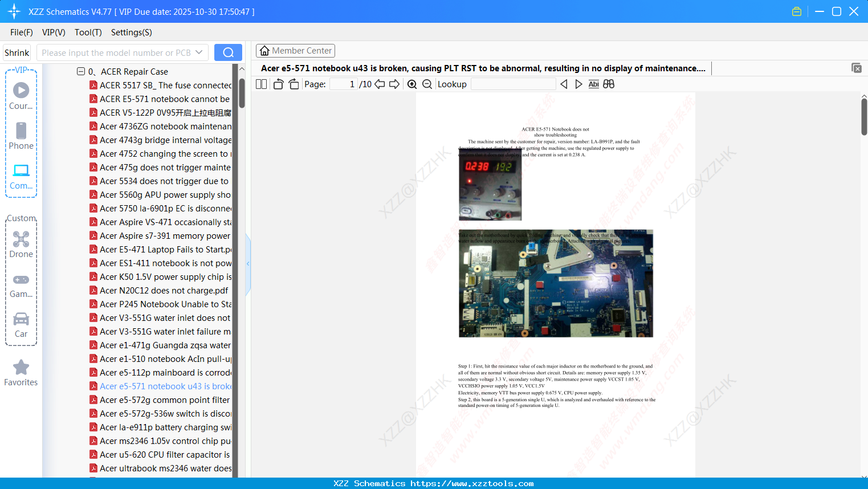Viewport: 868px width, 489px height.
Task: Open Acer 4743g bridge internal voltage file
Action: [x=160, y=140]
